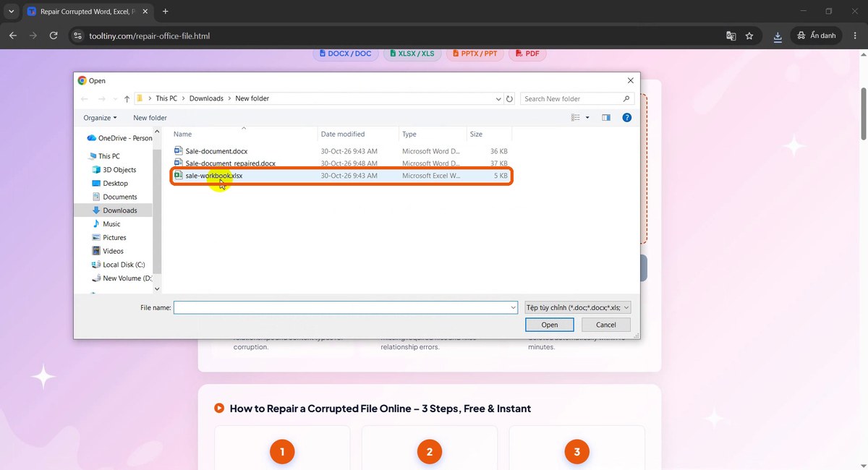Click the PPTX / PPT format tag
Image resolution: width=868 pixels, height=470 pixels.
coord(475,54)
